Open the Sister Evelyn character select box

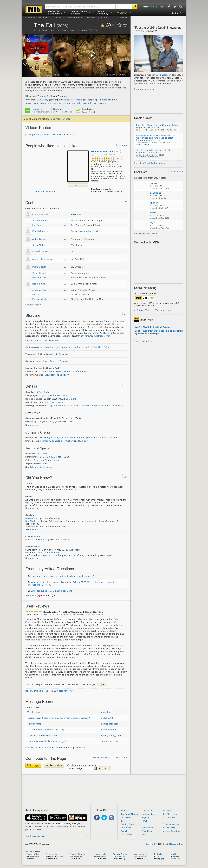pyautogui.click(x=82, y=768)
